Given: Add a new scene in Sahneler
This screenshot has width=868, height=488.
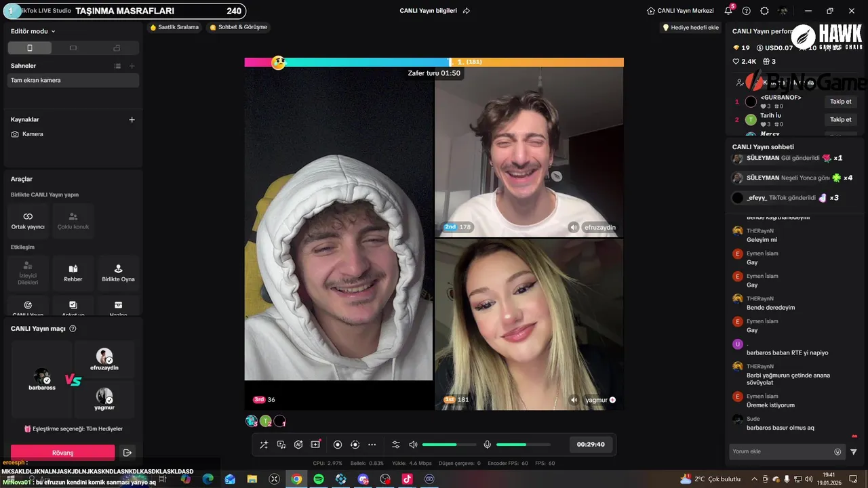Looking at the screenshot, I should 132,66.
